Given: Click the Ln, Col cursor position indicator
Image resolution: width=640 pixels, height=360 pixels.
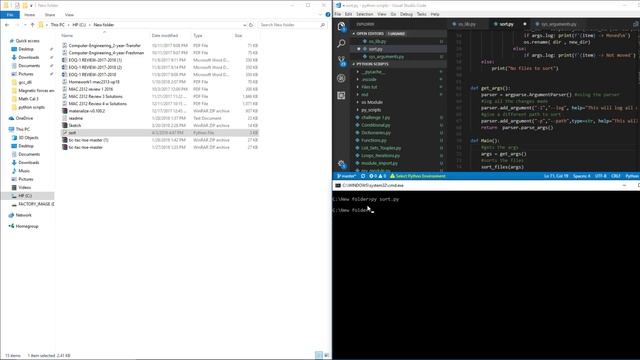Looking at the screenshot, I should point(556,176).
